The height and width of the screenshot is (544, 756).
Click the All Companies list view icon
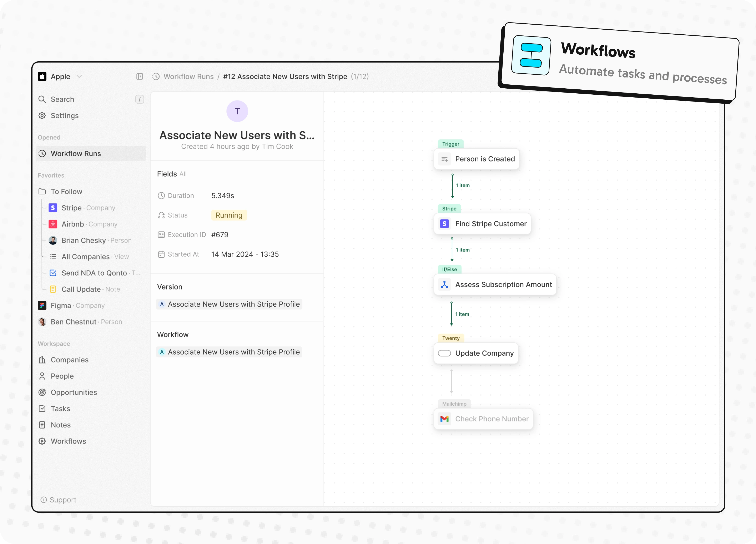coord(53,257)
